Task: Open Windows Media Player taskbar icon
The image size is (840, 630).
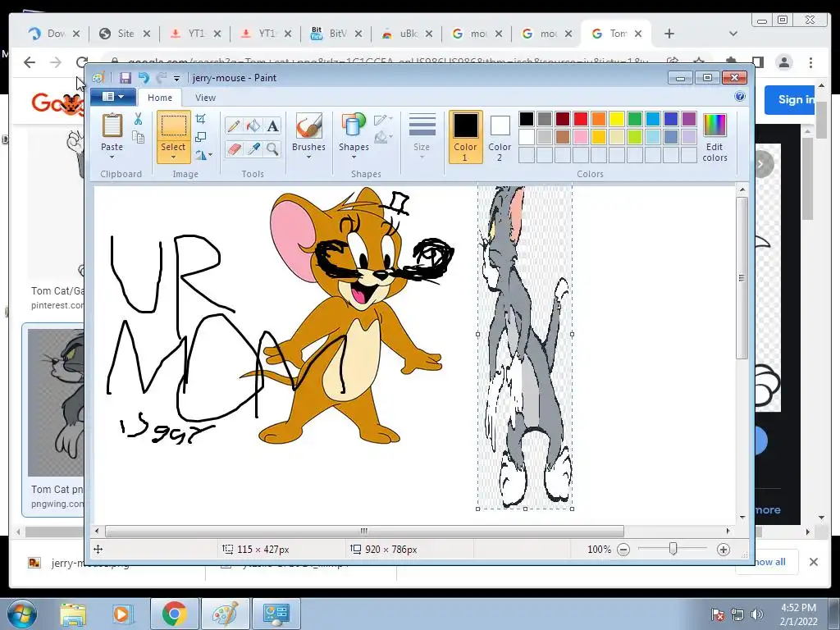Action: pos(121,614)
